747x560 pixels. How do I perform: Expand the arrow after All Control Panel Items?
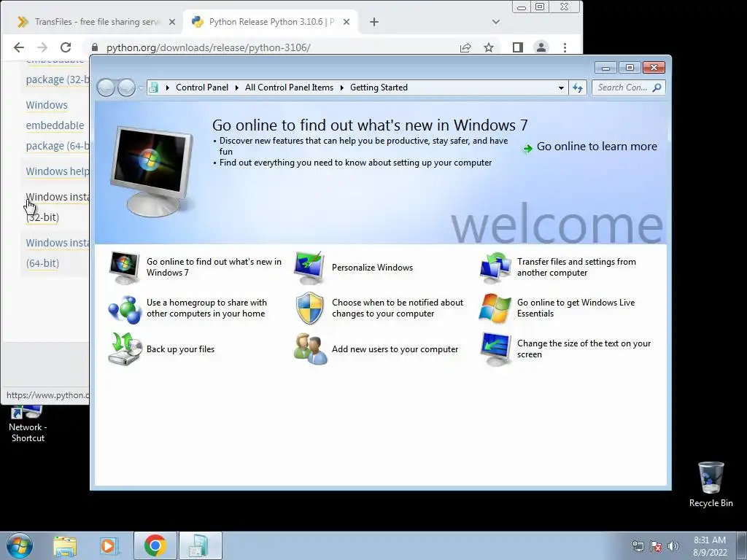click(x=341, y=87)
